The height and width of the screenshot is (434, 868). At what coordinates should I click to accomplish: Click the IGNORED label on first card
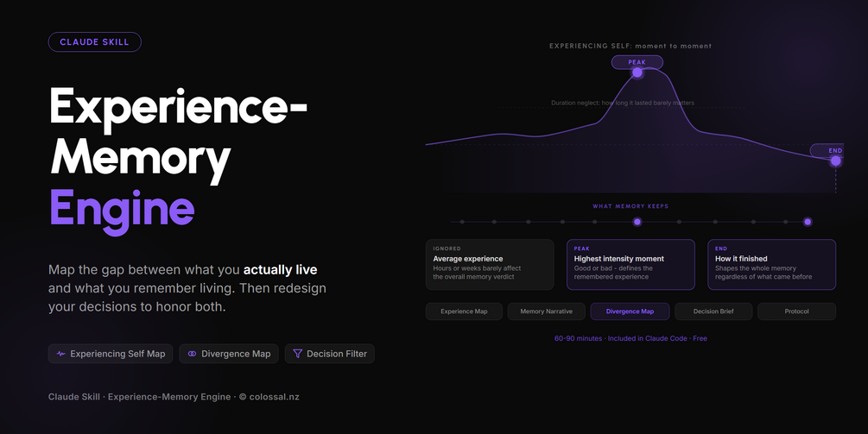447,248
